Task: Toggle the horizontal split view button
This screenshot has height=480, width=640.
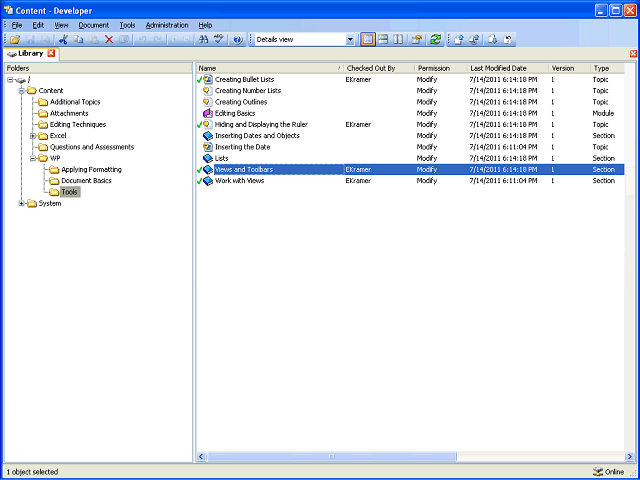Action: coord(383,40)
